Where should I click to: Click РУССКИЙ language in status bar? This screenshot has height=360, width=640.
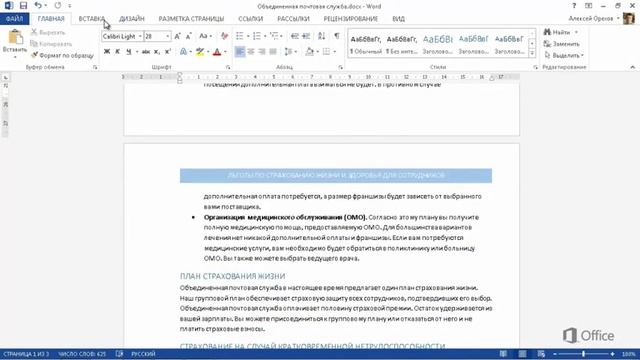coord(143,354)
